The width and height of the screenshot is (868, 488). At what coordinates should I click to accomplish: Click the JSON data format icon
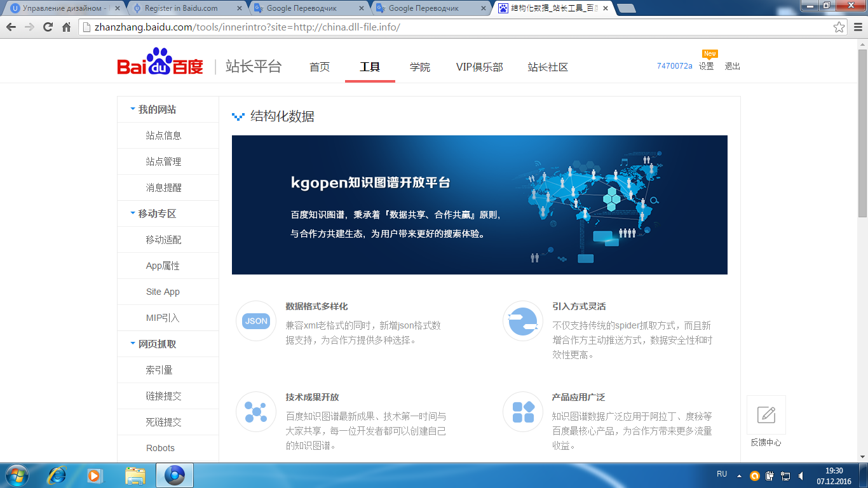click(256, 321)
